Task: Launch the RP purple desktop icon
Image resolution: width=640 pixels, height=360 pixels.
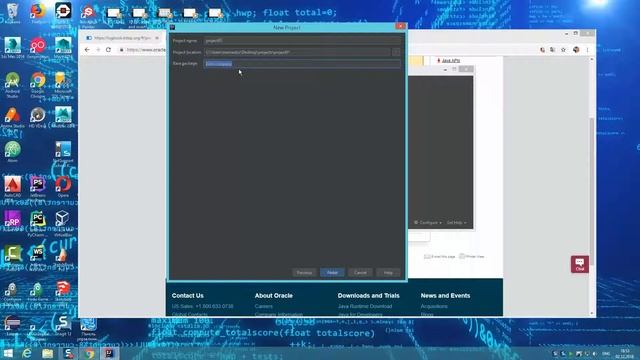Action: pyautogui.click(x=12, y=220)
